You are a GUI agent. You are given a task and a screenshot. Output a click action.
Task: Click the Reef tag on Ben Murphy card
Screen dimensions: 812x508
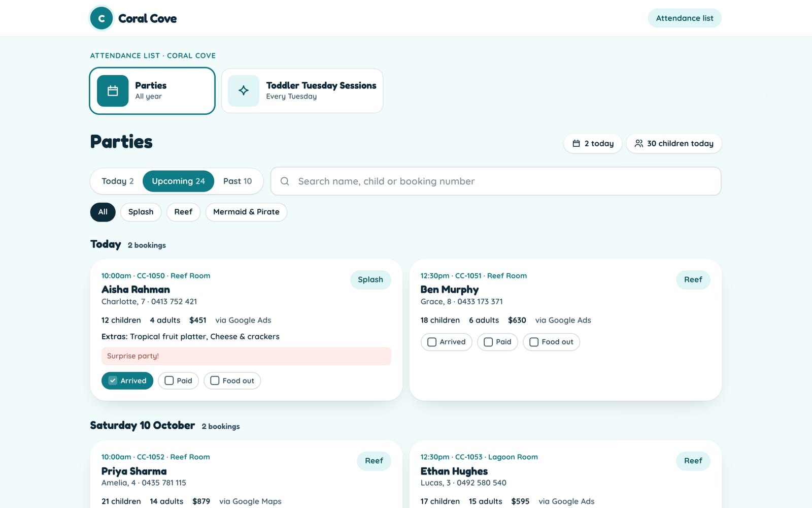693,279
